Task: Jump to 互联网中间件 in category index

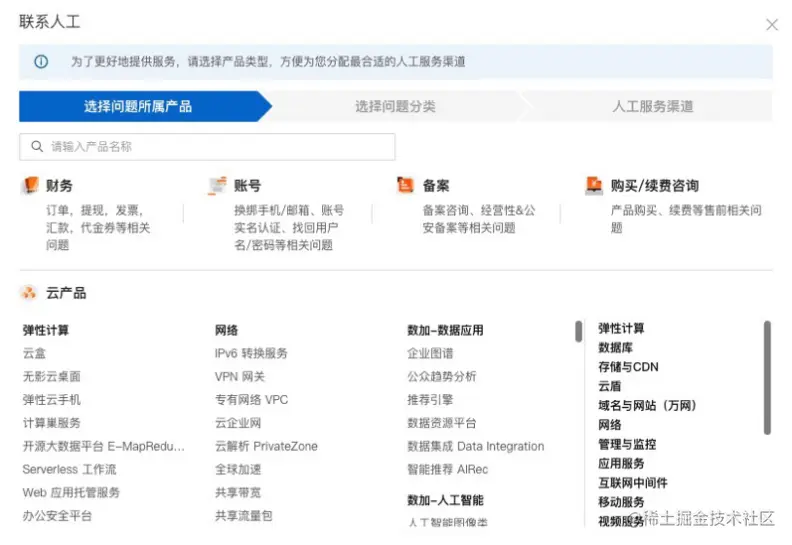Action: (x=633, y=482)
